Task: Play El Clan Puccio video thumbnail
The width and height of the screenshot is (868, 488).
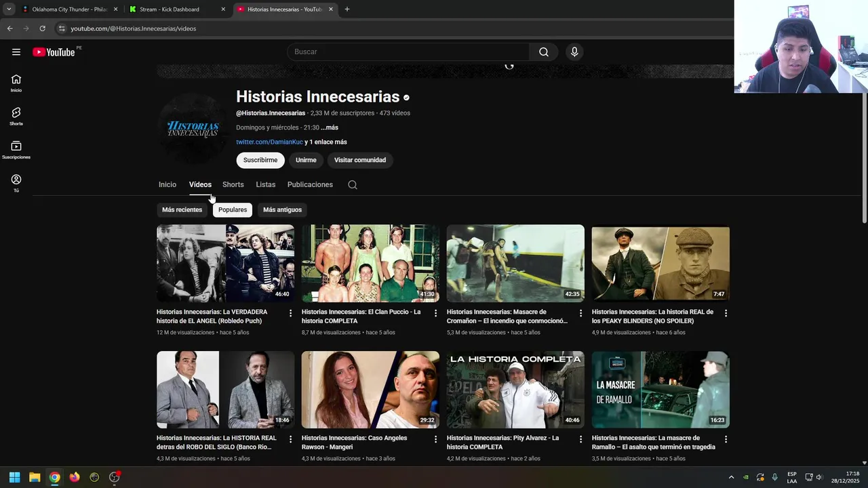Action: tap(370, 263)
